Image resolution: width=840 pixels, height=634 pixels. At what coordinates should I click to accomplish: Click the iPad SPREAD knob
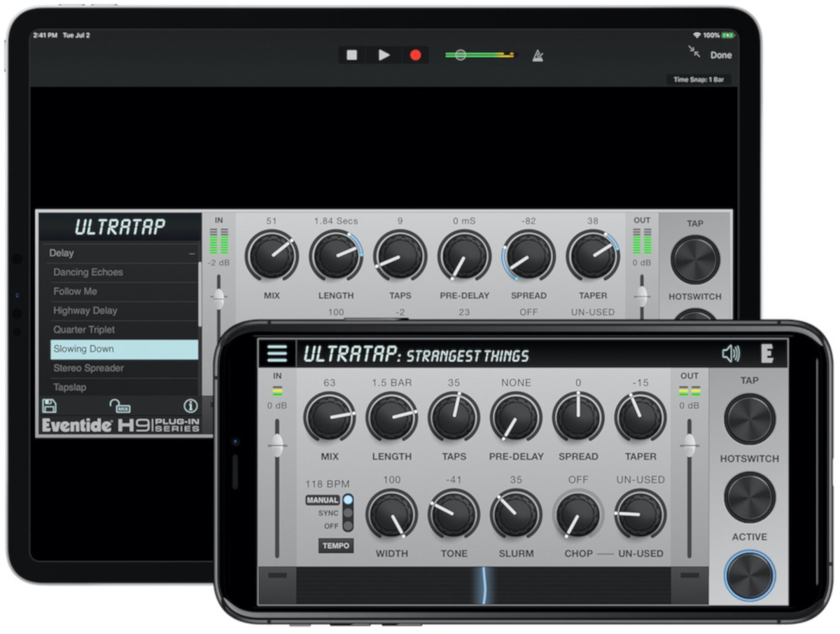click(x=528, y=256)
